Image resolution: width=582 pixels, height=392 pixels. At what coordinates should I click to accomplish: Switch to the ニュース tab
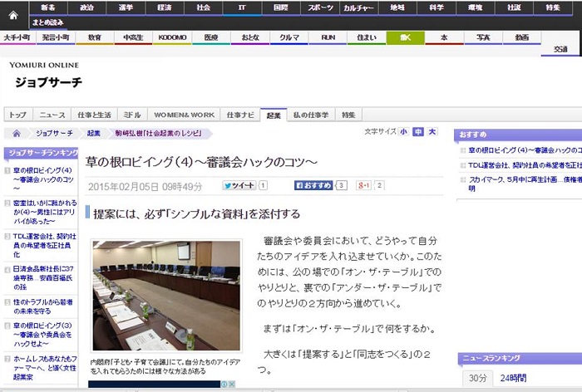(x=52, y=115)
